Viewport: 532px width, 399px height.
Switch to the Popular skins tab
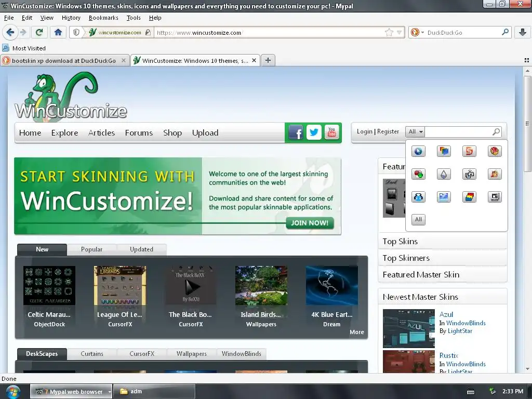coord(91,249)
